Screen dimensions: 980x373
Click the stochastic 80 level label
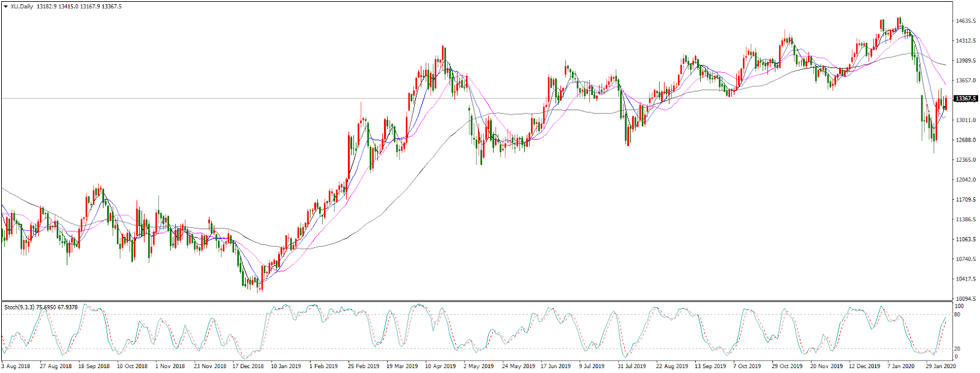957,315
